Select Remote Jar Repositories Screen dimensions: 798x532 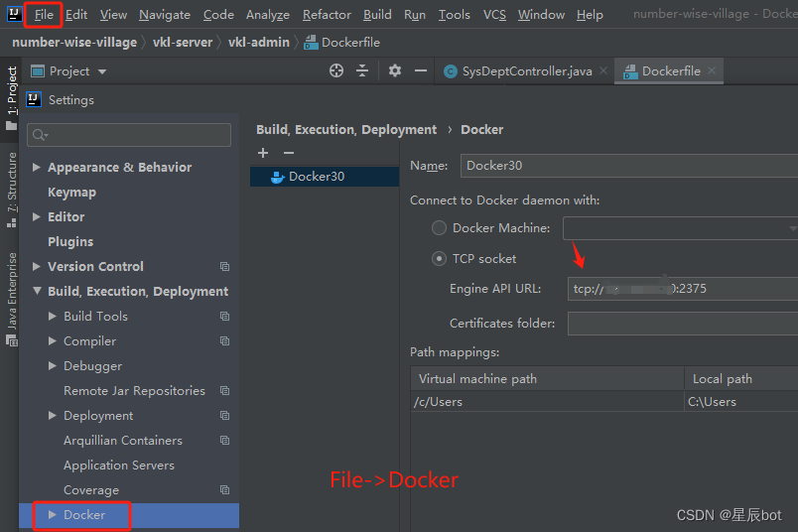tap(134, 391)
